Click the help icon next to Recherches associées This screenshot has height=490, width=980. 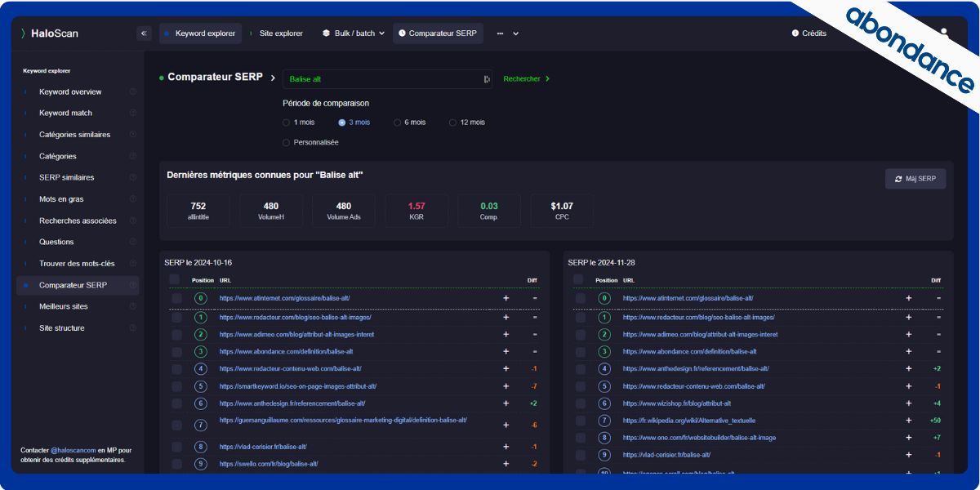[x=133, y=220]
